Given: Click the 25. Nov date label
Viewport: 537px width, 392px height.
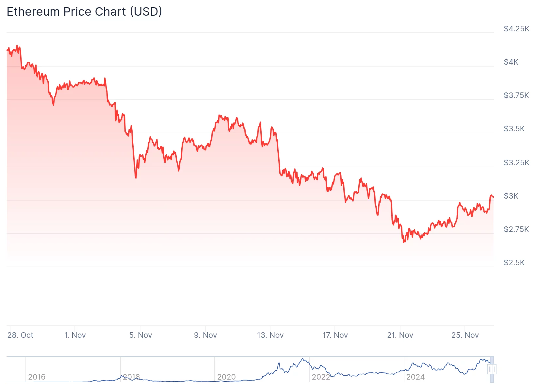Looking at the screenshot, I should click(x=465, y=335).
